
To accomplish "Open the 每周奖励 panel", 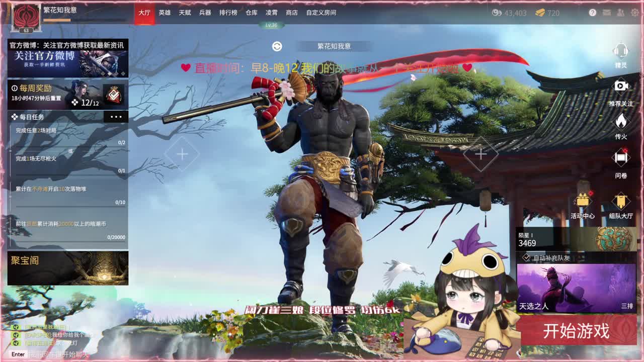I will 68,95.
